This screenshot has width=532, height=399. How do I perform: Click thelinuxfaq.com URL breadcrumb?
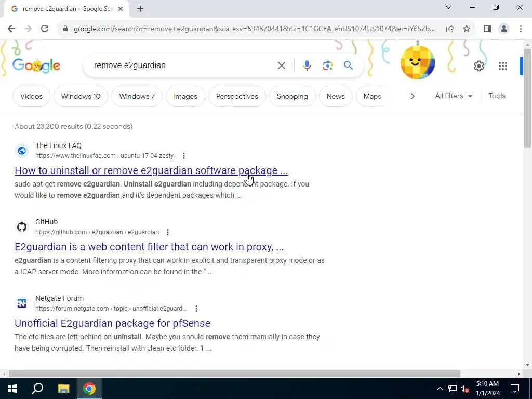[x=105, y=156]
